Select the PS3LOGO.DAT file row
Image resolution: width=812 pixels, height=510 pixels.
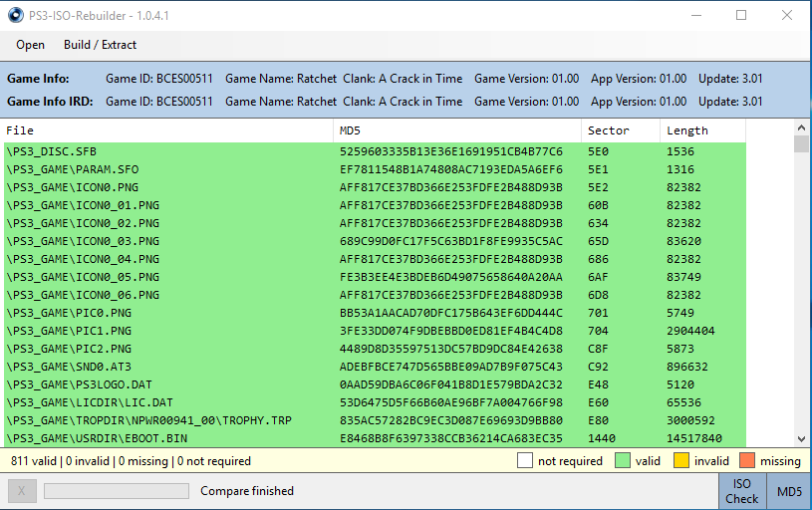point(375,384)
